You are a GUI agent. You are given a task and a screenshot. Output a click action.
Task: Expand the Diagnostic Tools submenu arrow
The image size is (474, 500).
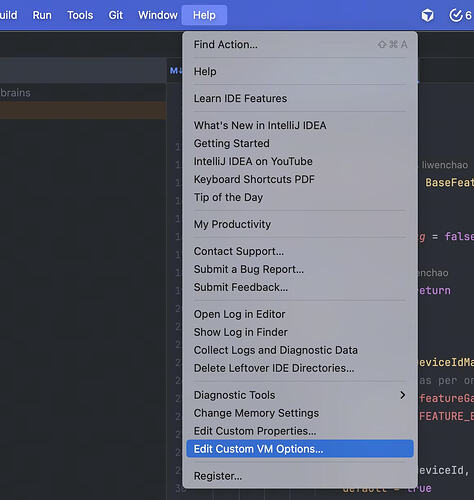pyautogui.click(x=403, y=395)
